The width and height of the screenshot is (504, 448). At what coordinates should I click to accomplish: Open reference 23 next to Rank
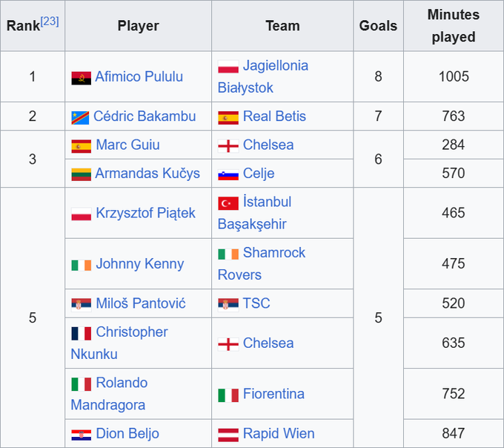point(50,21)
